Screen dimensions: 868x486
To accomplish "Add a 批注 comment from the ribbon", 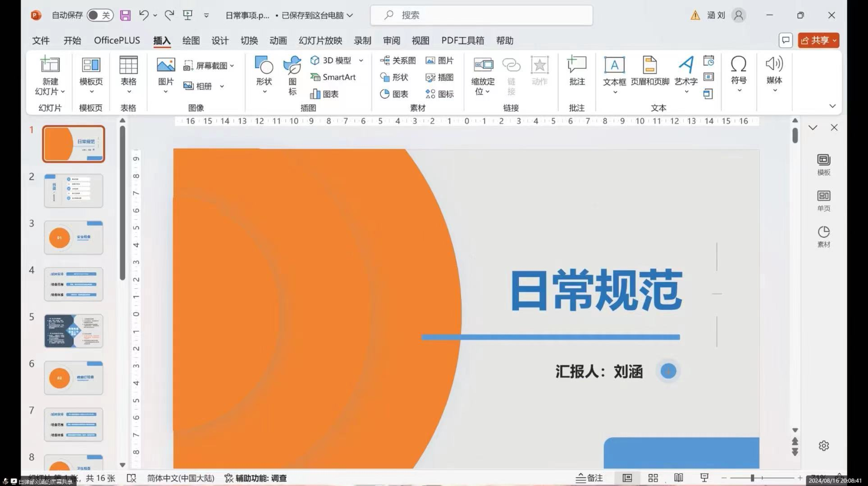I will (x=576, y=70).
